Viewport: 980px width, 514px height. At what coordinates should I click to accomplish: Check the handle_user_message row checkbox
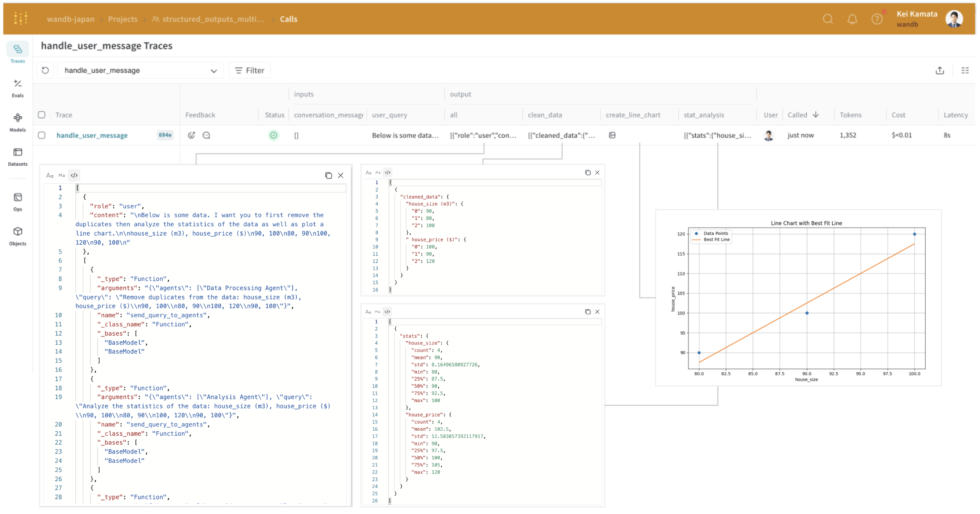[42, 135]
